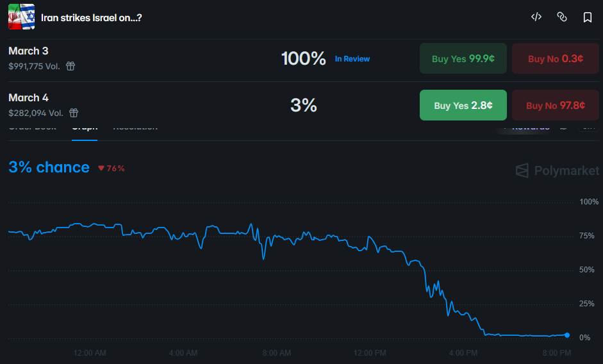Select the March 3 outcome row title

tap(28, 51)
